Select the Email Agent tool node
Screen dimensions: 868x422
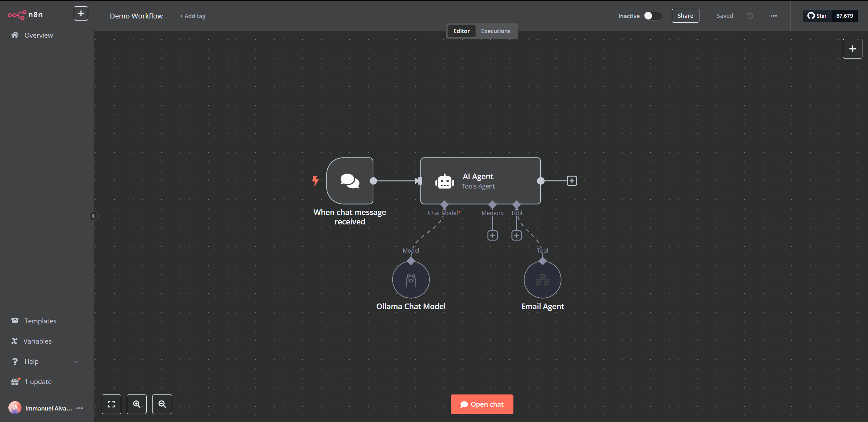pos(542,280)
